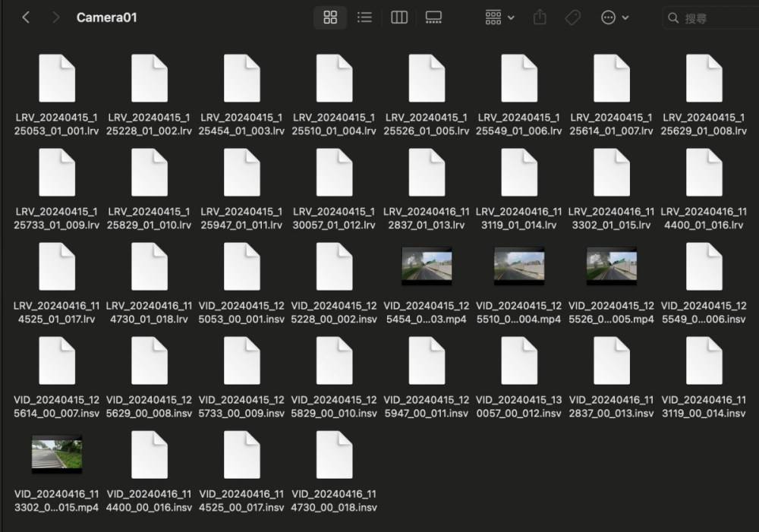
Task: Select video thumbnail VID_20240415_125454 ending 03.mp4
Action: (427, 266)
